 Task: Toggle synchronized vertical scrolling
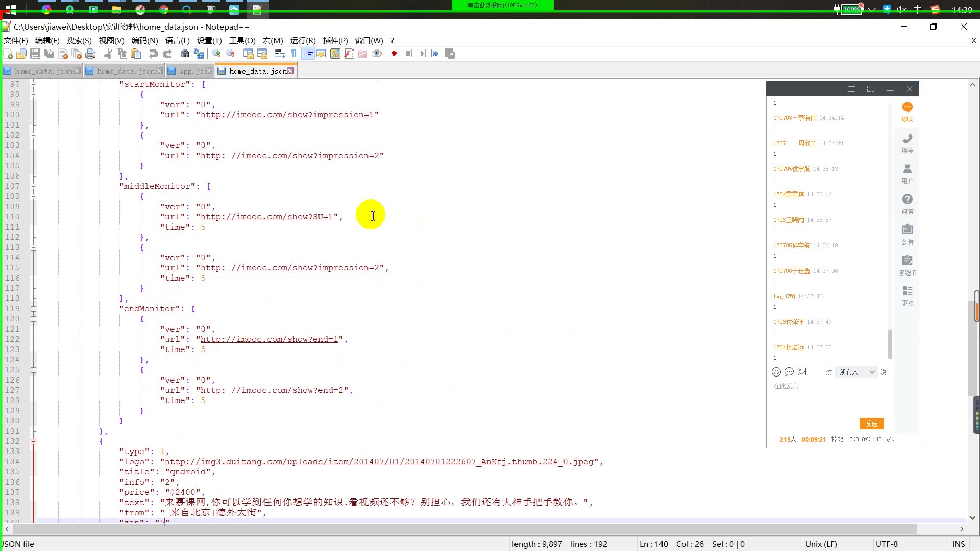[249, 54]
